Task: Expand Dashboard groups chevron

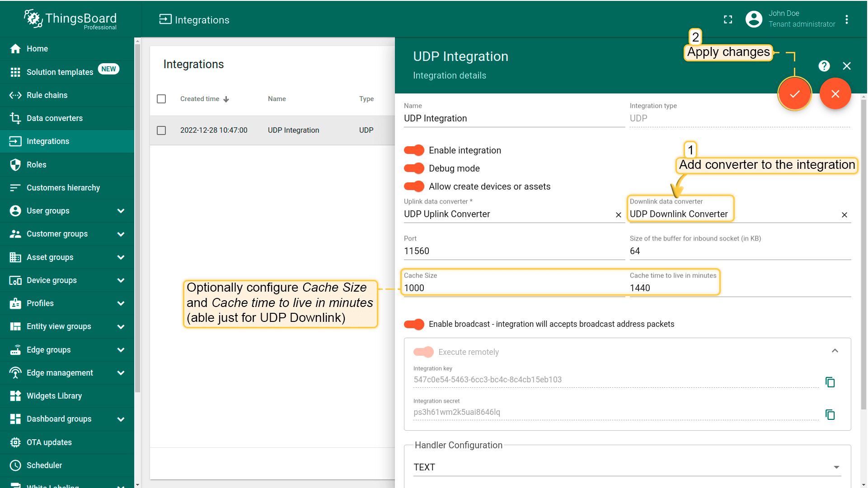Action: point(121,419)
